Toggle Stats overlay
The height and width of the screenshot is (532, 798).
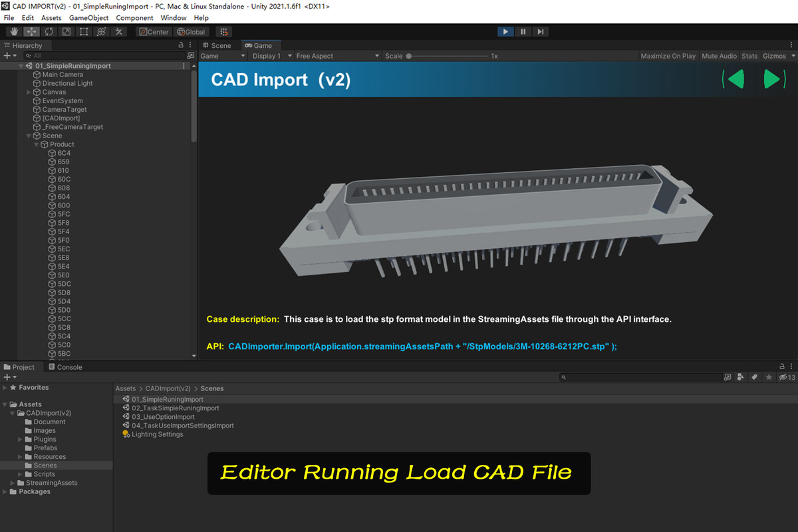tap(749, 56)
